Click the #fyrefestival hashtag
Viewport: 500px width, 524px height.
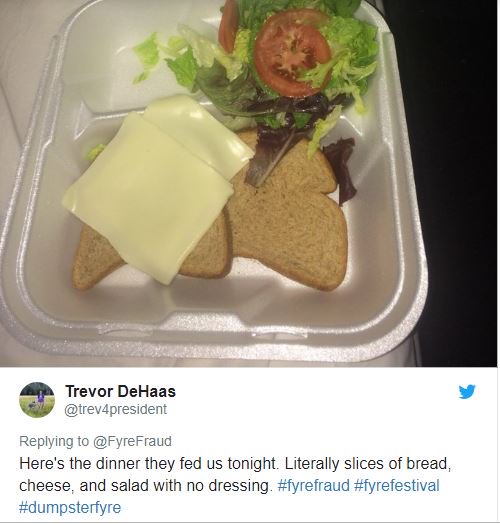tap(397, 485)
